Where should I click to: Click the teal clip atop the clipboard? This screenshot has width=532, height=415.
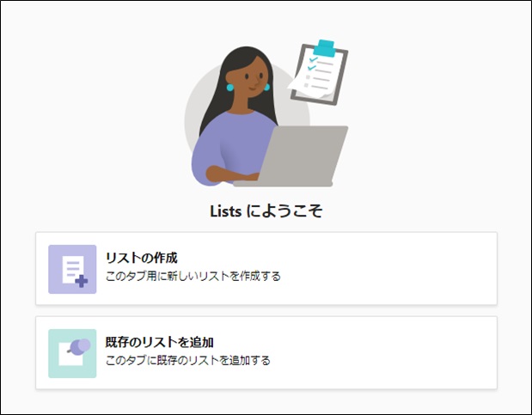pos(324,47)
